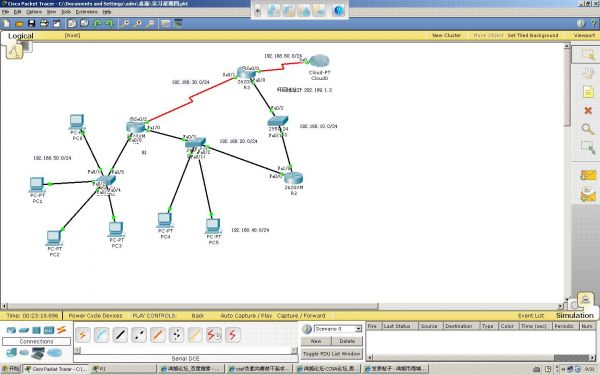The image size is (600, 375).
Task: Click Power Cycle Devices
Action: [95, 316]
